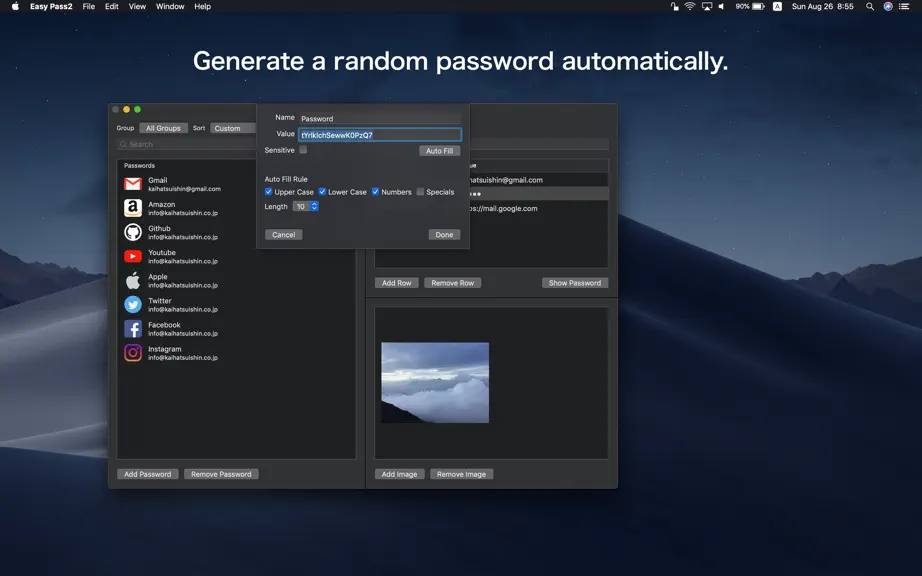Select the Twitter bird icon entry
922x576 pixels.
coord(133,304)
